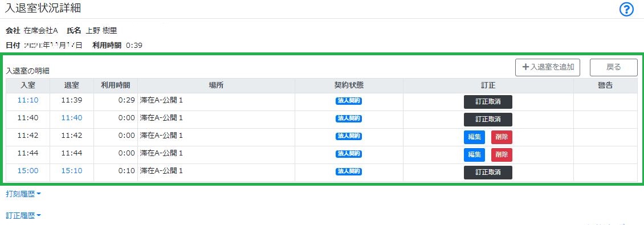644x225 pixels.
Task: Click the 法人契約 badge in 15:00 row
Action: coord(349,171)
